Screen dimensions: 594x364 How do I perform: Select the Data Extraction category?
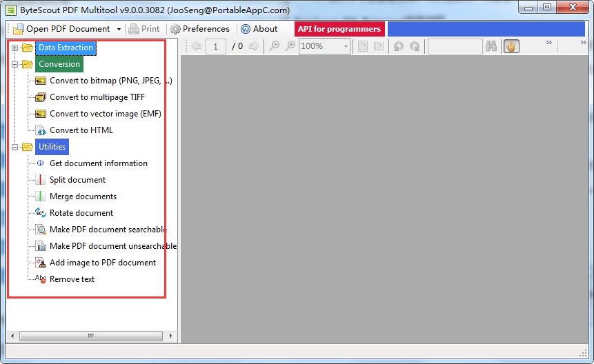click(x=66, y=48)
